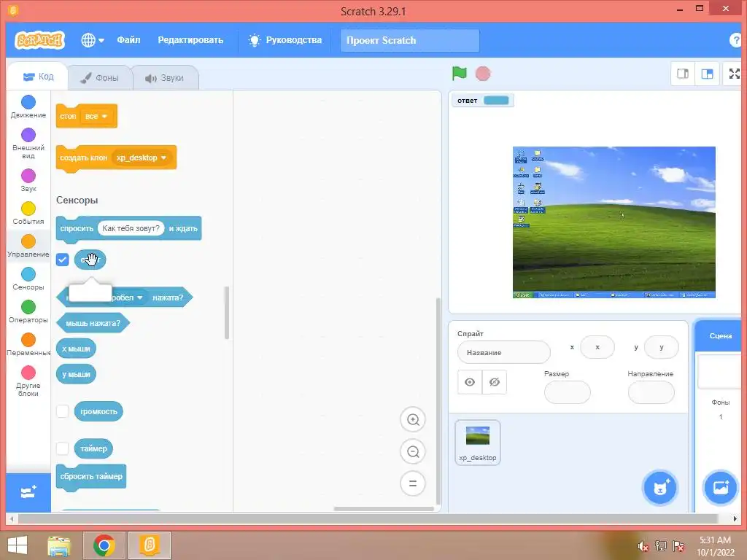
Task: Click the Как тебя зовут? text field
Action: point(131,228)
